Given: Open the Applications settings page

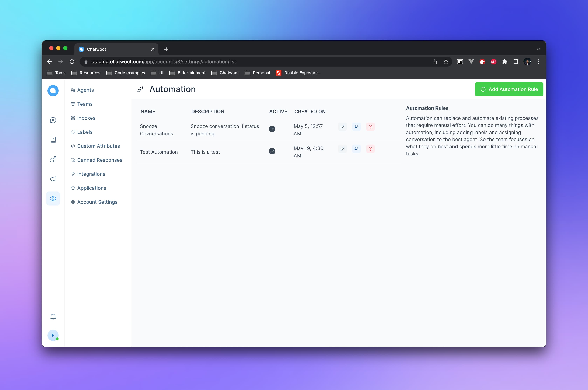Looking at the screenshot, I should click(91, 188).
